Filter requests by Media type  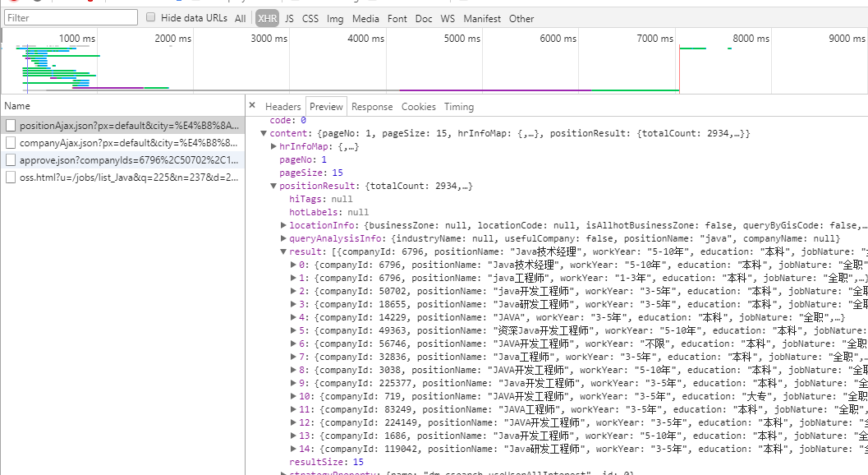pyautogui.click(x=365, y=18)
